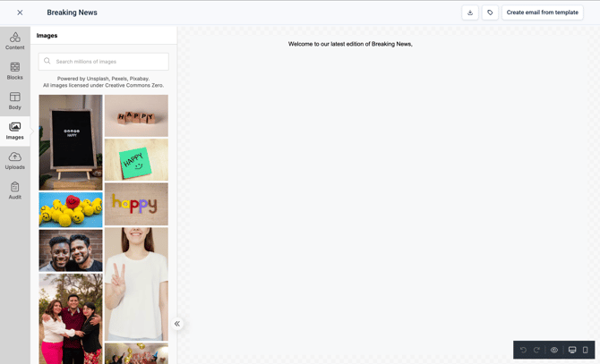This screenshot has width=600, height=364.
Task: Select the Body settings tab
Action: 15,101
